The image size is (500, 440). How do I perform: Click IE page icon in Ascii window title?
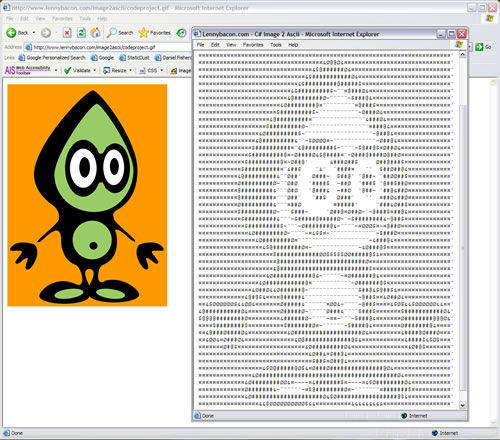197,34
